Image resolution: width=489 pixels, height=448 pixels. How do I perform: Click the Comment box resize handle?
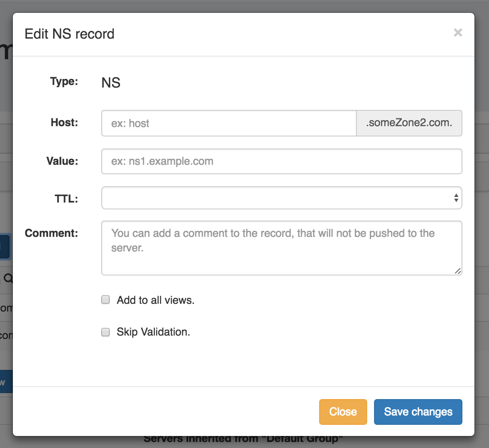pyautogui.click(x=458, y=271)
